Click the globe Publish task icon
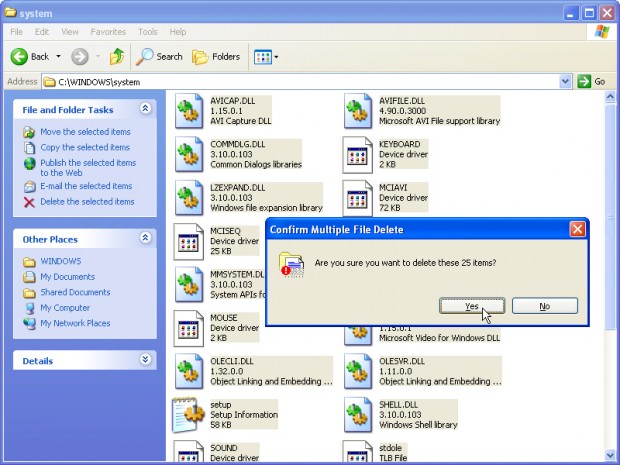Viewport: 620px width, 465px height. pyautogui.click(x=29, y=163)
